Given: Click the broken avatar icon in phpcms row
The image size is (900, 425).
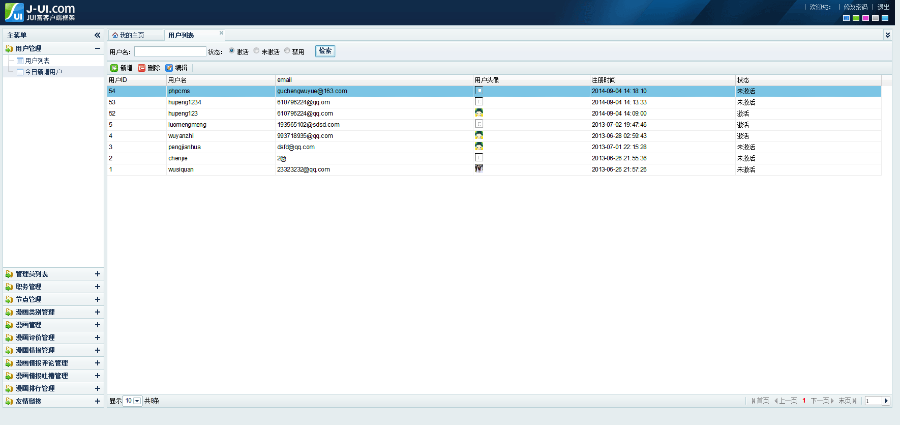Looking at the screenshot, I should coord(479,91).
